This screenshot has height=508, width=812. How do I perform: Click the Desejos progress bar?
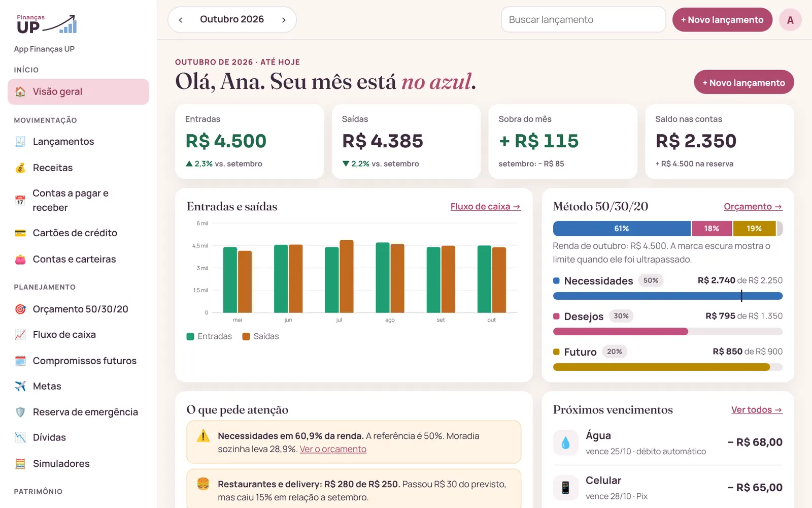point(668,332)
